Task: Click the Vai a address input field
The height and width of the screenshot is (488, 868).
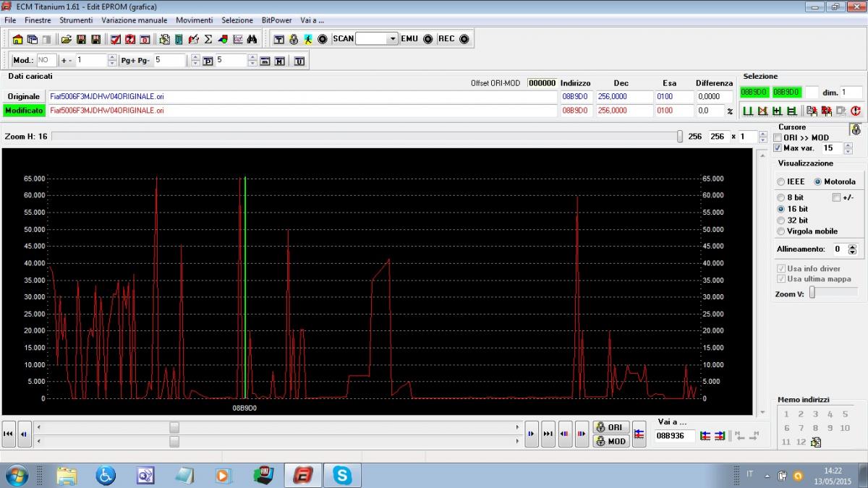Action: coord(675,436)
